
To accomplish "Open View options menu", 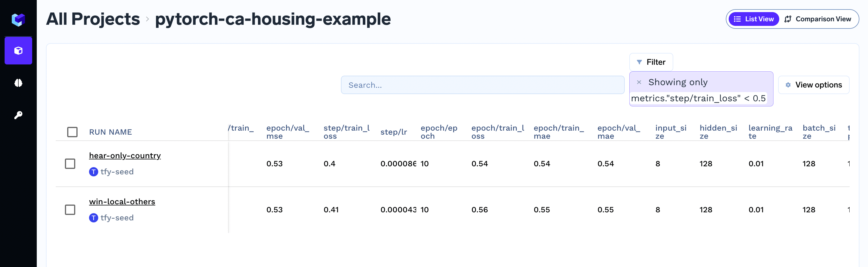I will (x=814, y=85).
